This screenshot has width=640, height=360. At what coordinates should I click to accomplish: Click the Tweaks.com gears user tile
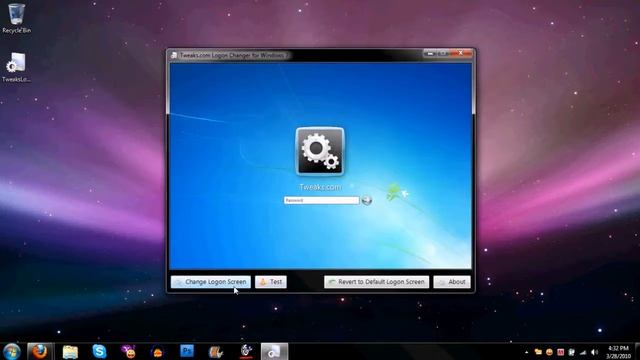pyautogui.click(x=320, y=151)
